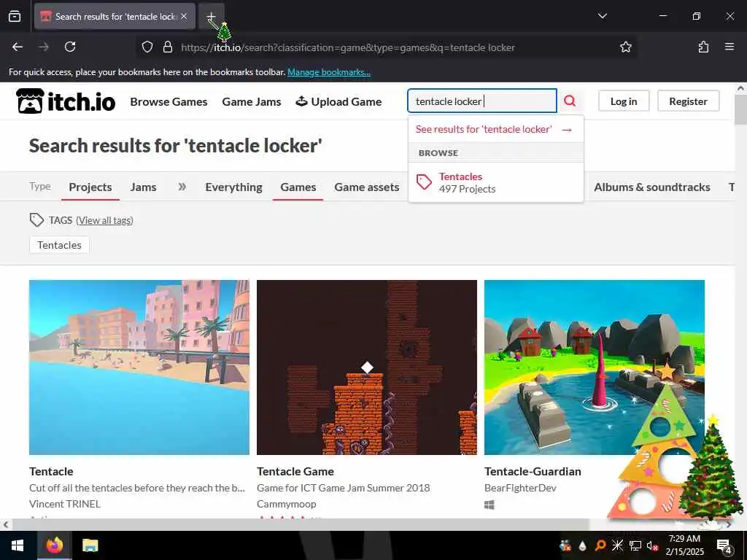The width and height of the screenshot is (747, 560).
Task: Open author Cammymoop
Action: 286,504
